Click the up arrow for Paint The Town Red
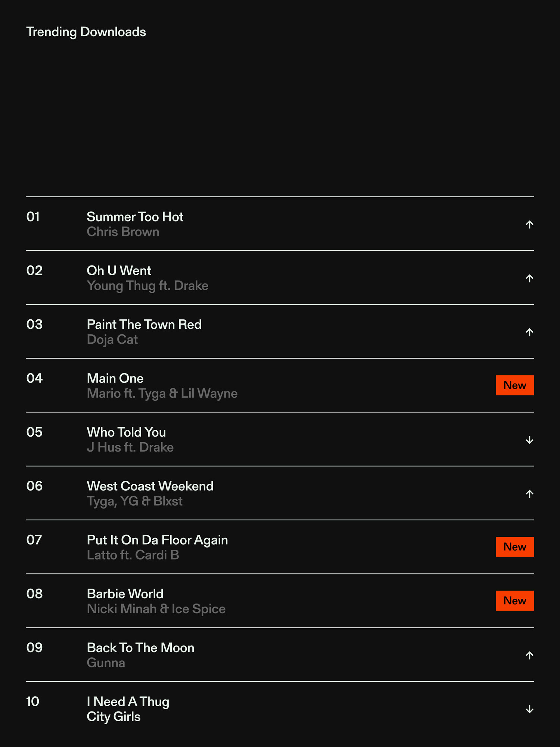The image size is (560, 747). pyautogui.click(x=529, y=332)
